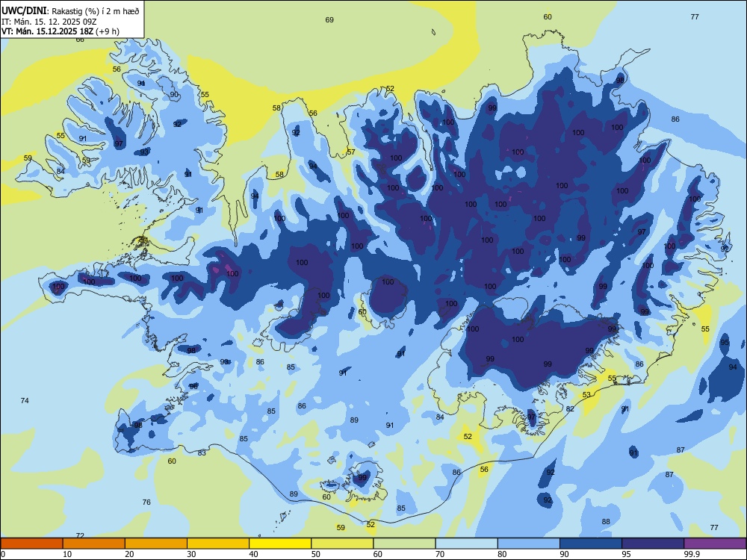Click the '88' humidity value on map
This screenshot has width=747, height=560.
[606, 522]
